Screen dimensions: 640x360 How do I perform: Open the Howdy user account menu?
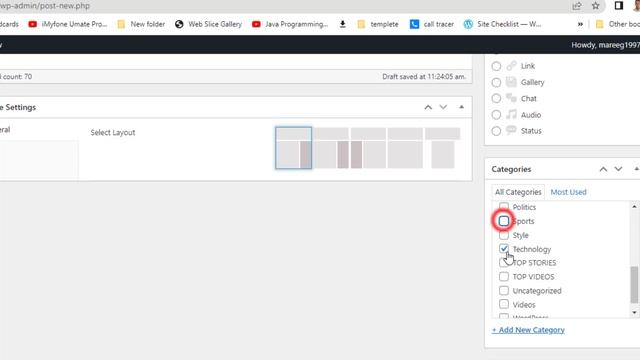pos(605,45)
